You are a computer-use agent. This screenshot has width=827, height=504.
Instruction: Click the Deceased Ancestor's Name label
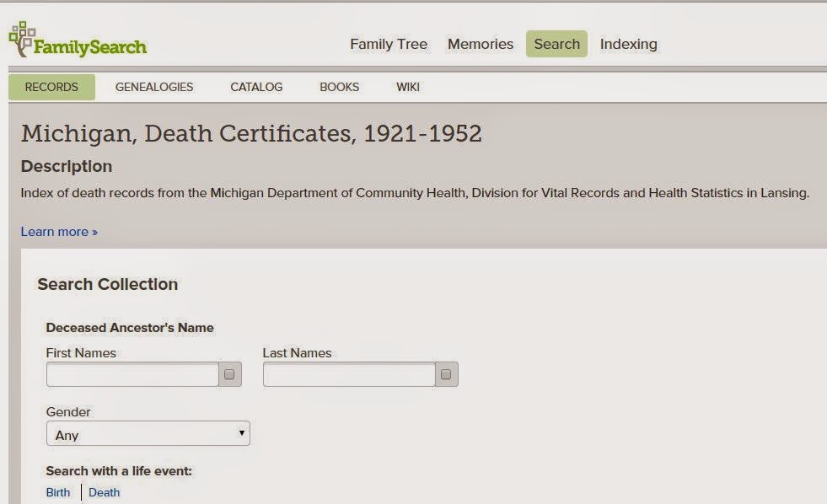[130, 328]
